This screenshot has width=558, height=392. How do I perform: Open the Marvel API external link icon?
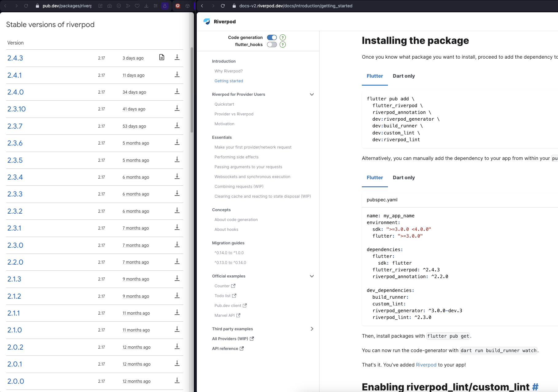238,315
